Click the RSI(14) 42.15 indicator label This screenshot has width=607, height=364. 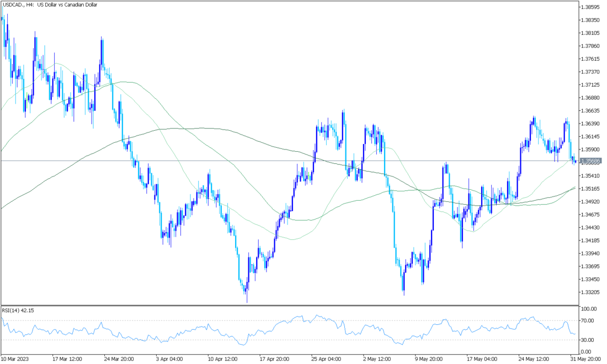coord(18,311)
